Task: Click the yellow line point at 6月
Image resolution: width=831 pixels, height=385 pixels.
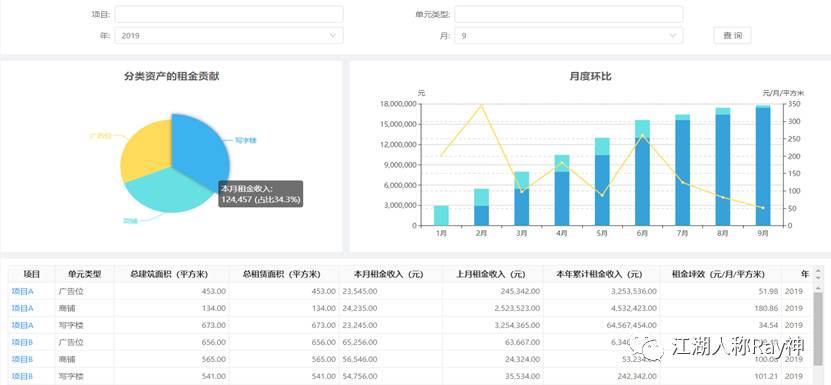Action: 642,135
